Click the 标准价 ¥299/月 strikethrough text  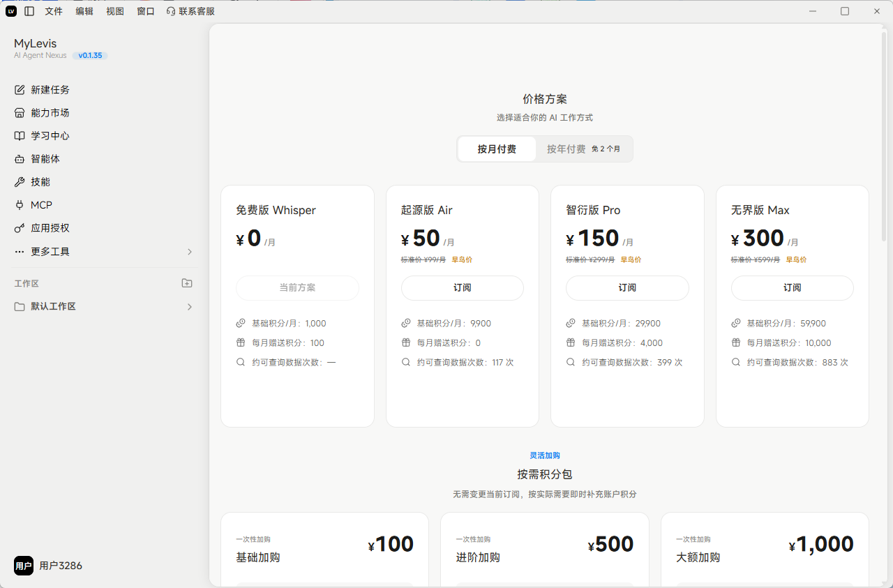(590, 259)
